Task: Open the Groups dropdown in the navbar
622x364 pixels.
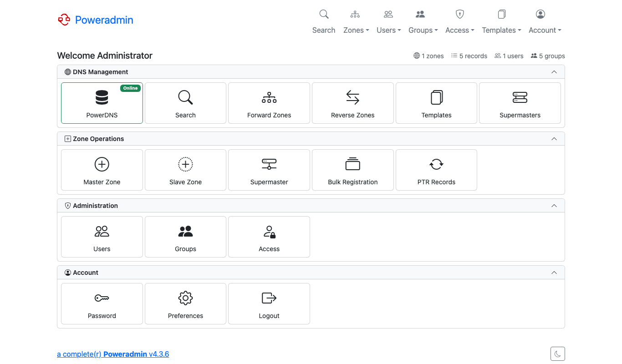Action: (x=423, y=22)
